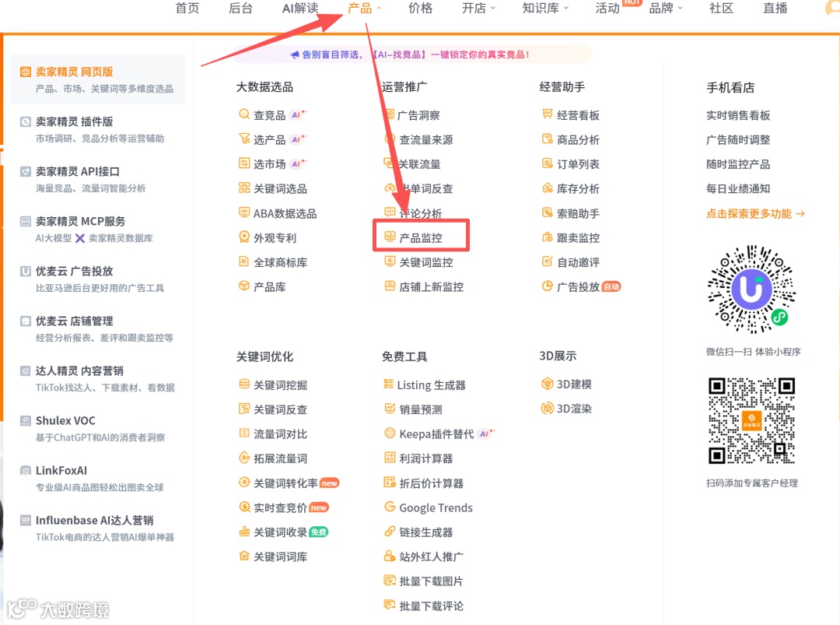Click the 店铺上新监控 icon

coord(390,286)
